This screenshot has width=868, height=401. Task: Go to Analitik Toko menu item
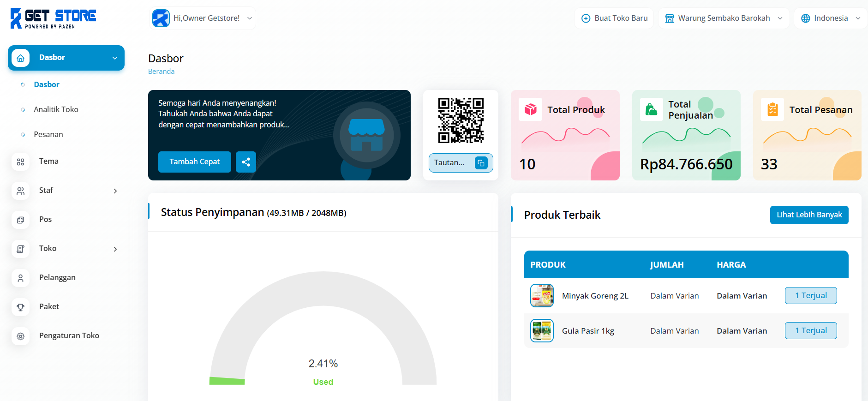pyautogui.click(x=56, y=109)
